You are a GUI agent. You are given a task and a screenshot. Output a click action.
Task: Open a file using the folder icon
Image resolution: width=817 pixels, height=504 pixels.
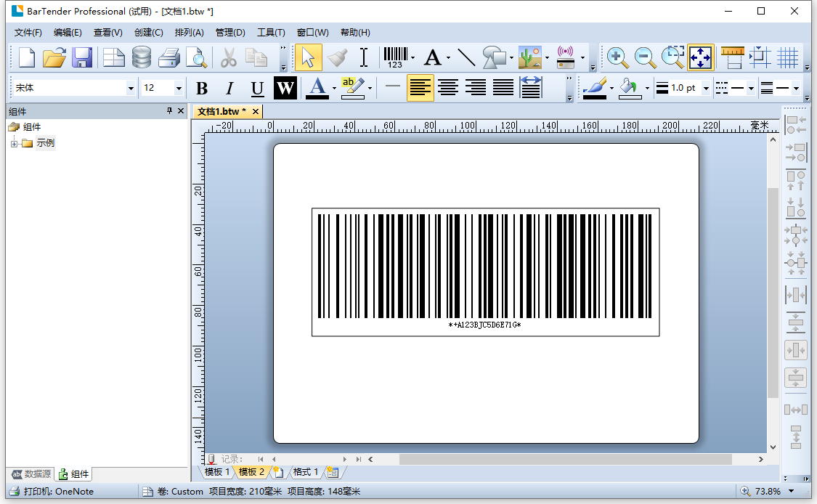coord(54,57)
